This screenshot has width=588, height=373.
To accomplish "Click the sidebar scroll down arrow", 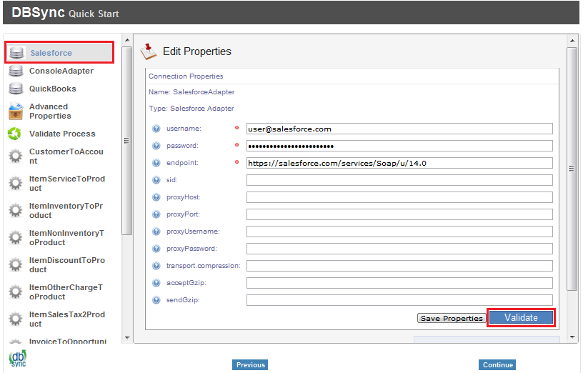I will tap(127, 337).
